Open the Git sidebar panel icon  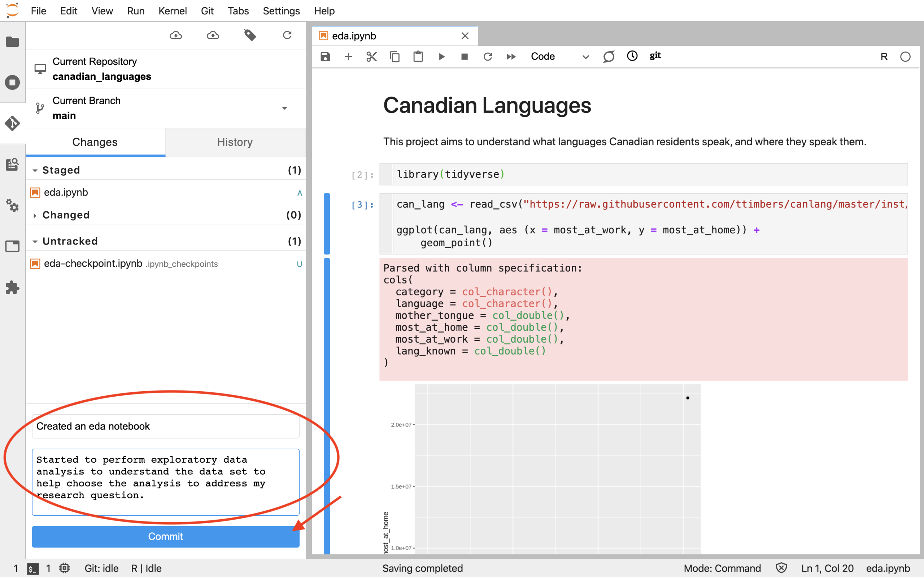click(x=12, y=123)
